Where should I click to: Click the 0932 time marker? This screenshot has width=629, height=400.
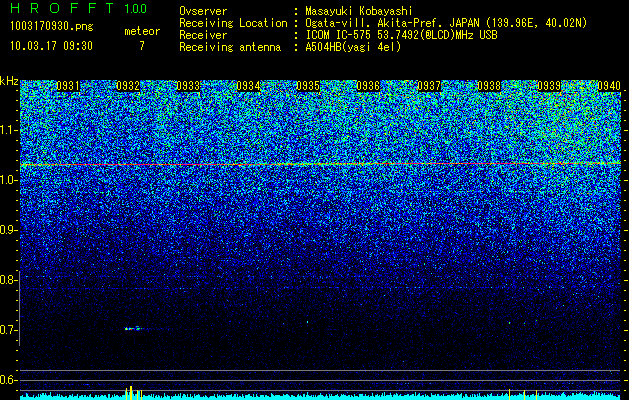[128, 86]
